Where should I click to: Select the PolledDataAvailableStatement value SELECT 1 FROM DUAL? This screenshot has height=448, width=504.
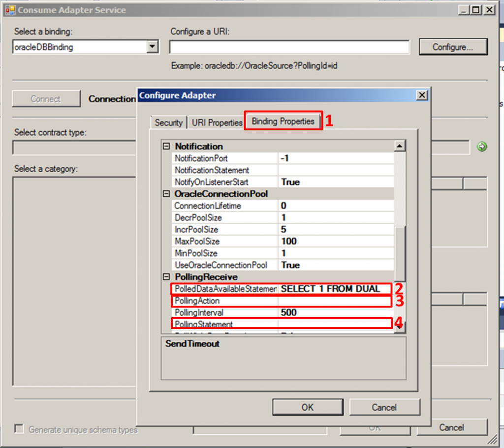pos(330,289)
